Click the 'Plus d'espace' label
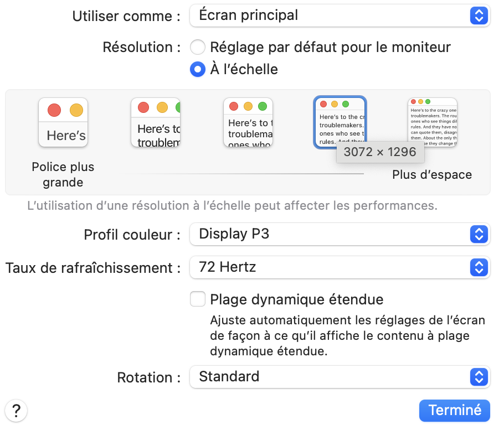The height and width of the screenshot is (435, 504). point(432,175)
